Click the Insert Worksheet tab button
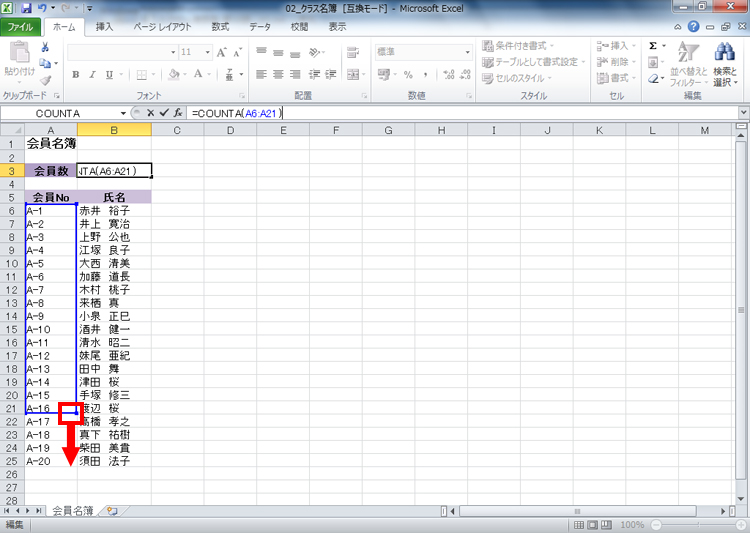Image resolution: width=750 pixels, height=533 pixels. (112, 511)
